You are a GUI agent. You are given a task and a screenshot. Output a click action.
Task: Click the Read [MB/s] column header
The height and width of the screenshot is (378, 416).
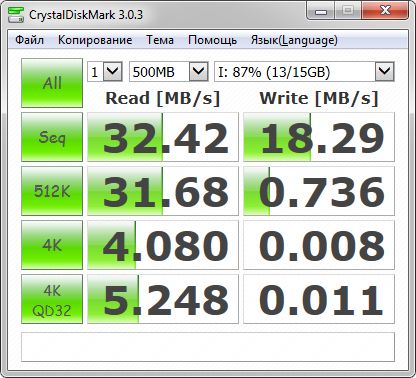163,98
